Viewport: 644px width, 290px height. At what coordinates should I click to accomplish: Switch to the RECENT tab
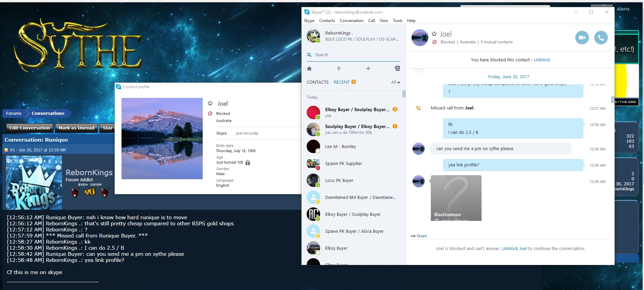pyautogui.click(x=341, y=82)
